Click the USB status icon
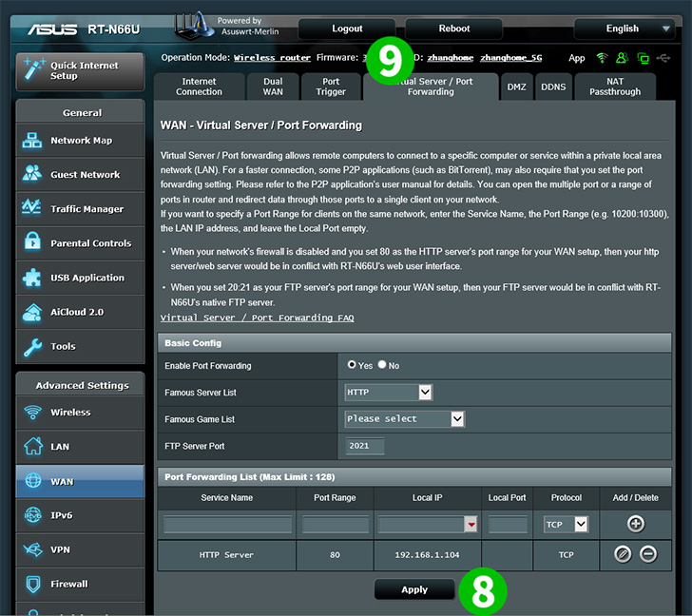Viewport: 692px width, 616px height. (663, 58)
